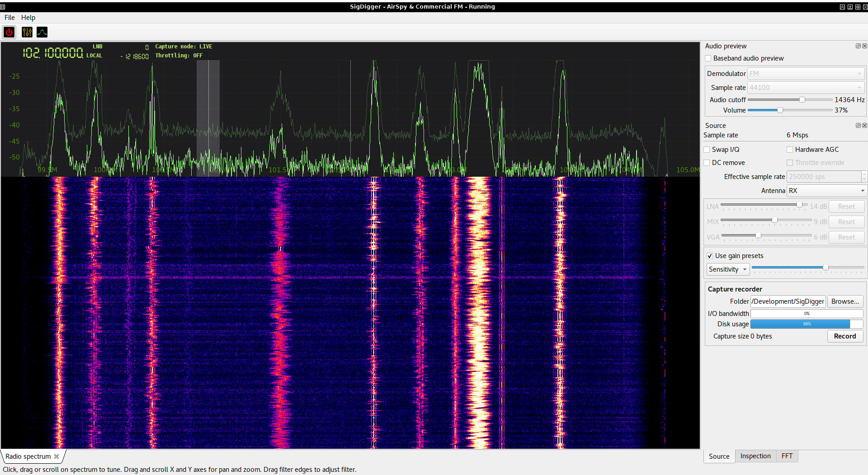
Task: Click the Throttling: OFF text
Action: point(179,56)
